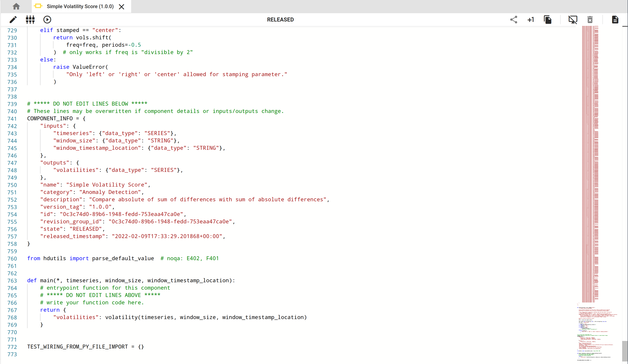Click TEST_WIRING_FROM_PY_FILE_IMPORT variable
The width and height of the screenshot is (628, 364).
pyautogui.click(x=77, y=347)
